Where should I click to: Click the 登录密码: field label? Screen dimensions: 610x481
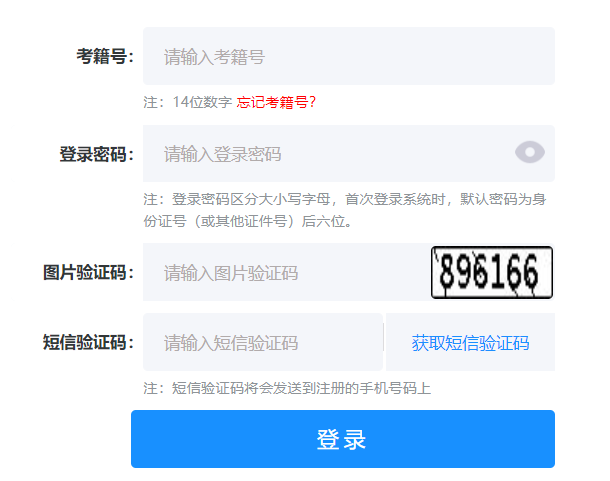click(x=96, y=154)
